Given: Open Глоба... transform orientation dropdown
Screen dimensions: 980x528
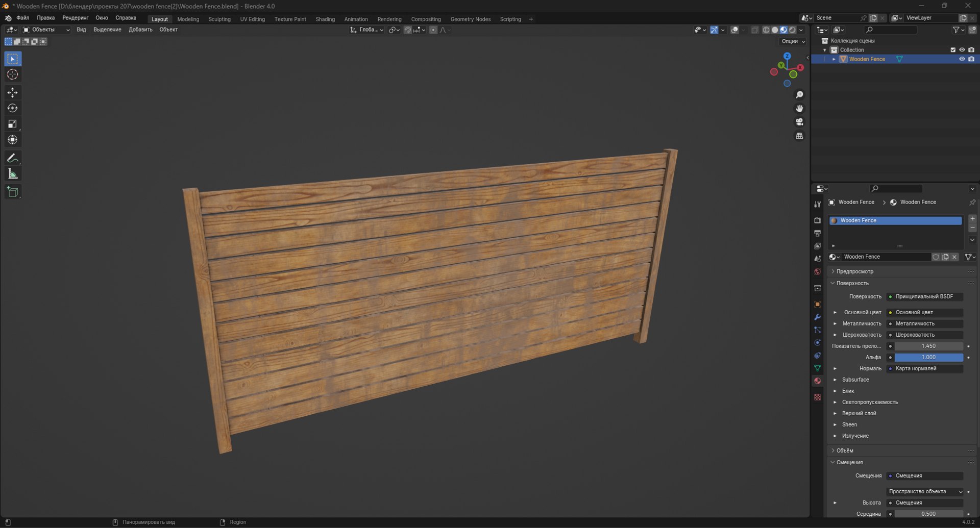Looking at the screenshot, I should tap(367, 30).
